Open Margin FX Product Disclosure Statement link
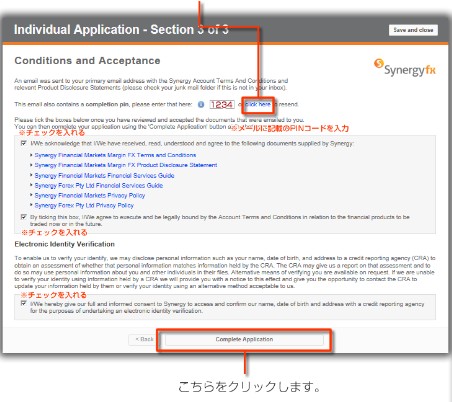 point(126,165)
